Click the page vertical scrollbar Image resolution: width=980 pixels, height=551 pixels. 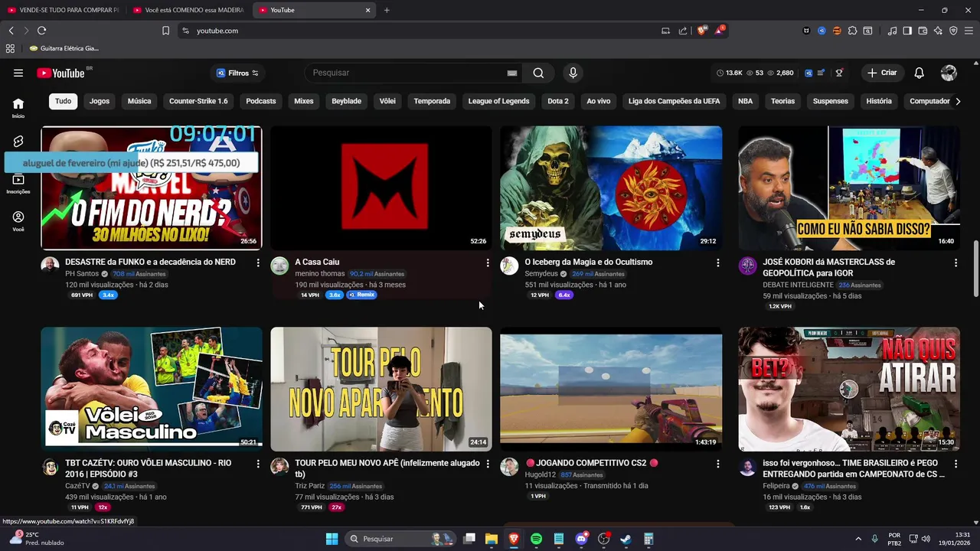(975, 269)
